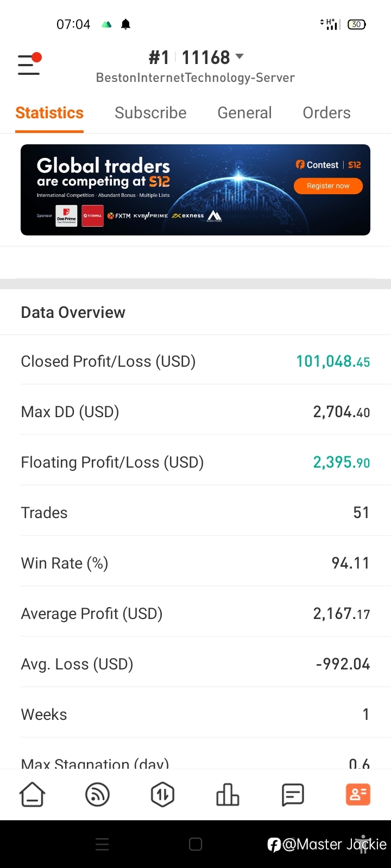Switch to the Subscribe tab
391x868 pixels.
pos(150,113)
